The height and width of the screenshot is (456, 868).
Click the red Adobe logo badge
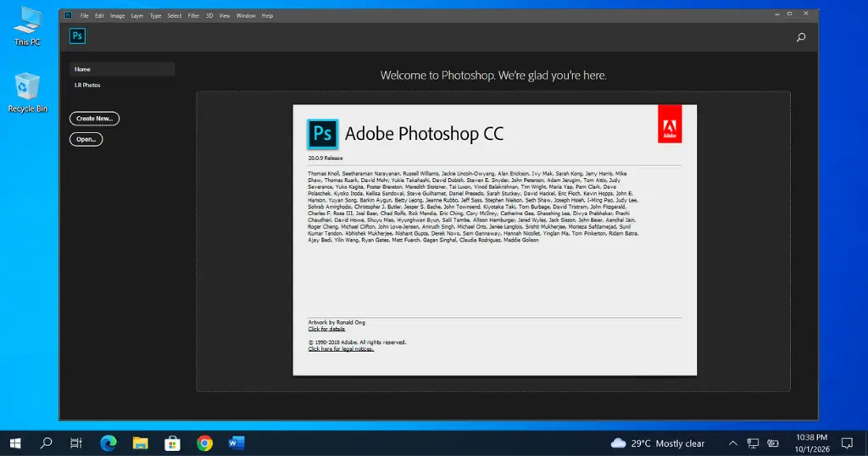(x=670, y=124)
